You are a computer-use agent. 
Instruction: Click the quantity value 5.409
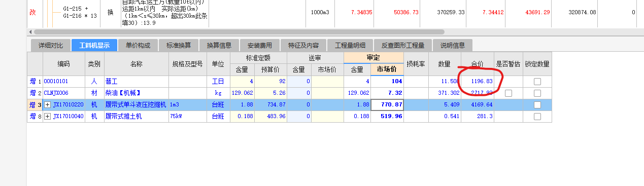(445, 104)
